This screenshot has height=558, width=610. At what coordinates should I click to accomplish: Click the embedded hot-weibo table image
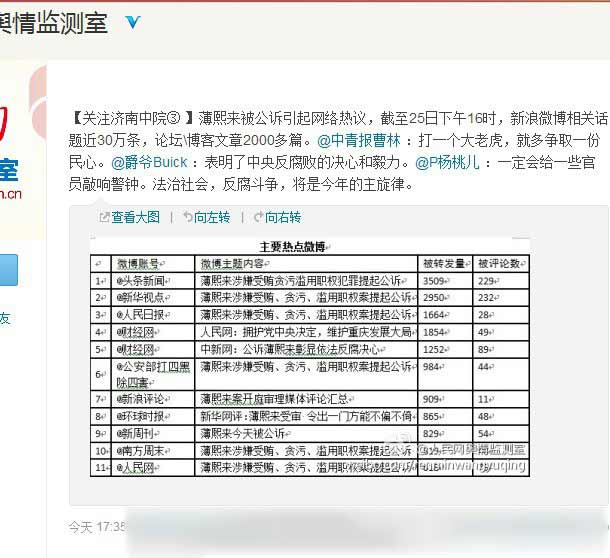point(310,356)
